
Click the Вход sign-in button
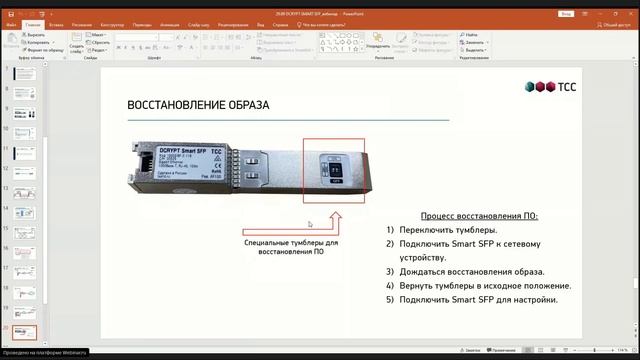pyautogui.click(x=566, y=14)
